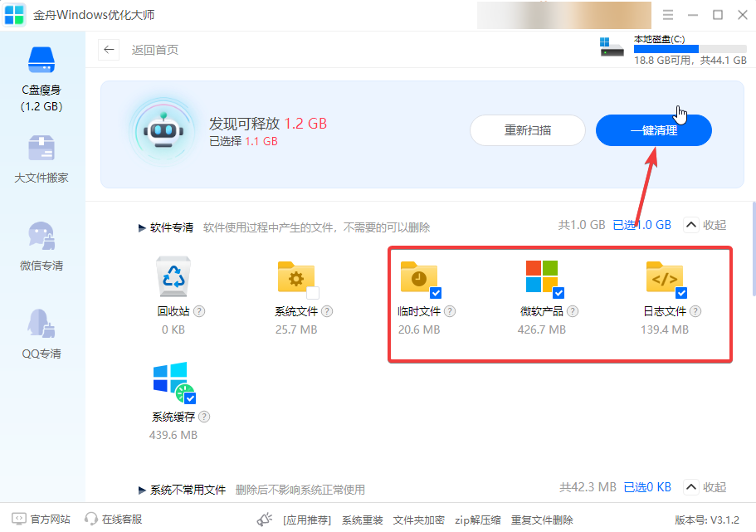Disable the 日志文件 checkbox
756x532 pixels.
click(x=682, y=292)
